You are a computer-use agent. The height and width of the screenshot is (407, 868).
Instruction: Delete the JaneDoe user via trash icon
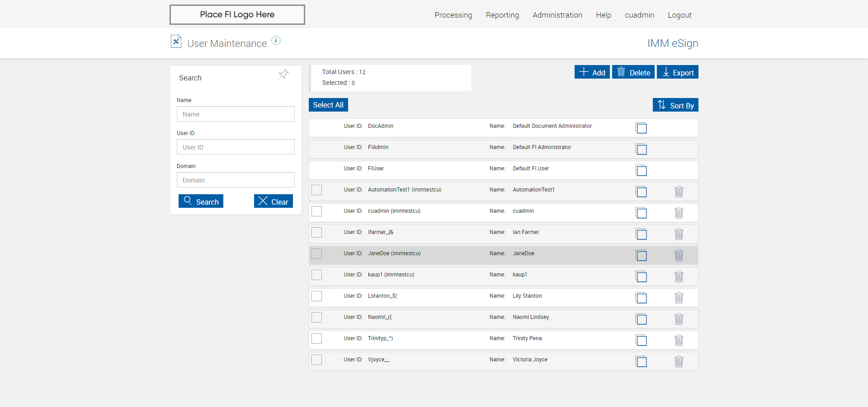point(679,255)
